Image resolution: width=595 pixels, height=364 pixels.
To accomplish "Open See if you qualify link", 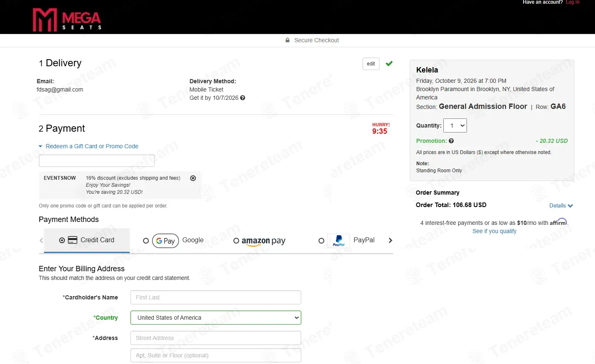I will [x=494, y=231].
